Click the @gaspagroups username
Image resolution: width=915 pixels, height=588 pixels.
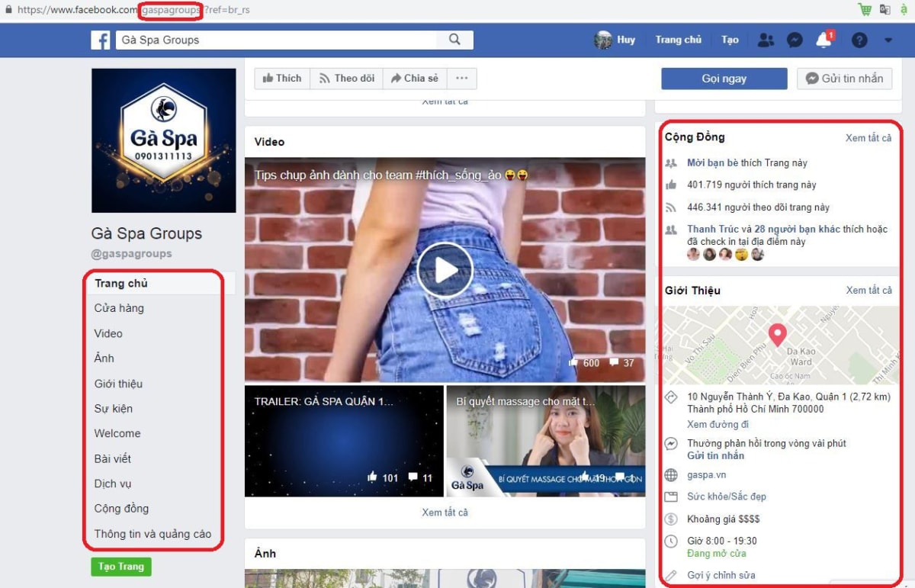131,254
